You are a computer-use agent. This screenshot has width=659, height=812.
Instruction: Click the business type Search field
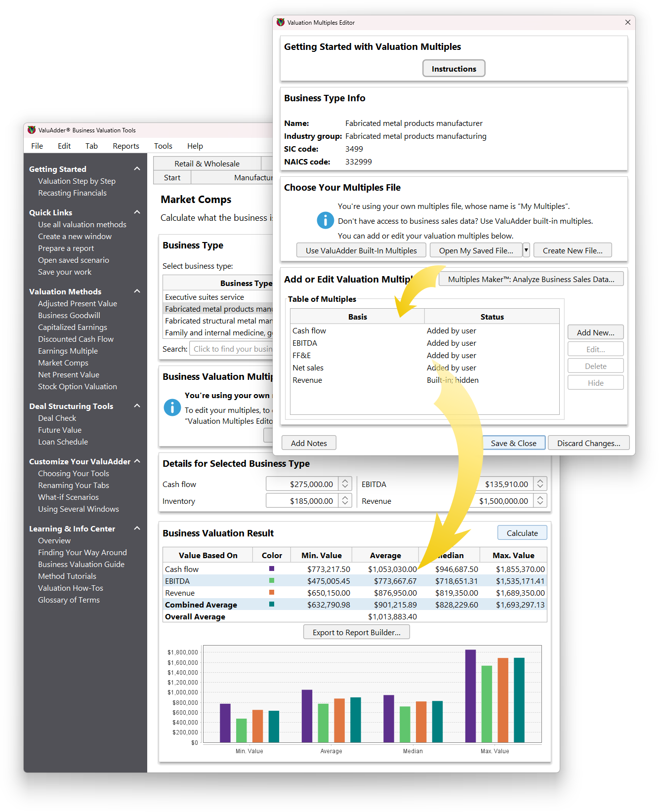coord(231,349)
